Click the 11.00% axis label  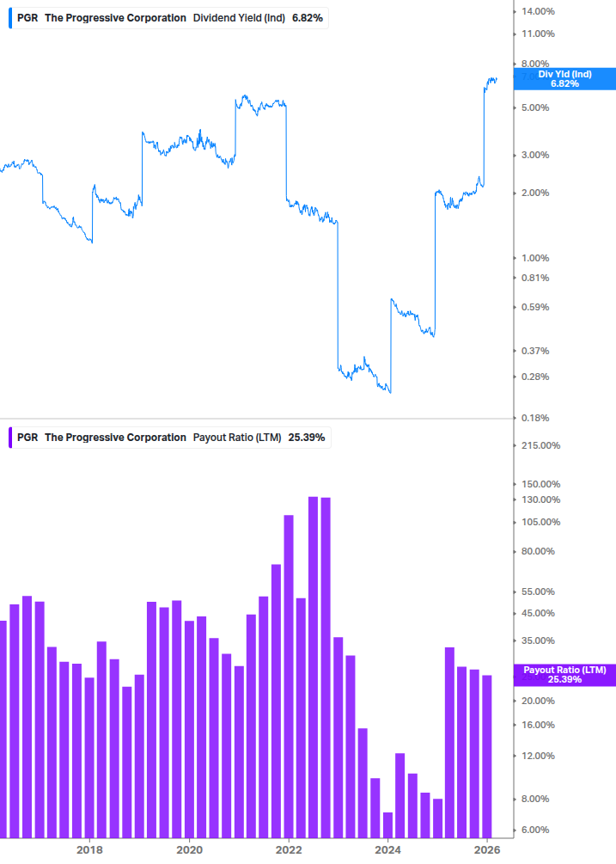[x=538, y=34]
